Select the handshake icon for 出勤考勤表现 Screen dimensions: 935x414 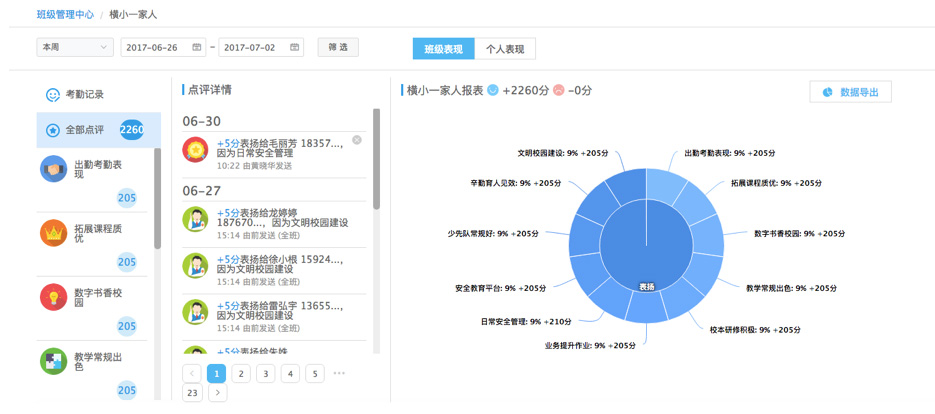53,169
